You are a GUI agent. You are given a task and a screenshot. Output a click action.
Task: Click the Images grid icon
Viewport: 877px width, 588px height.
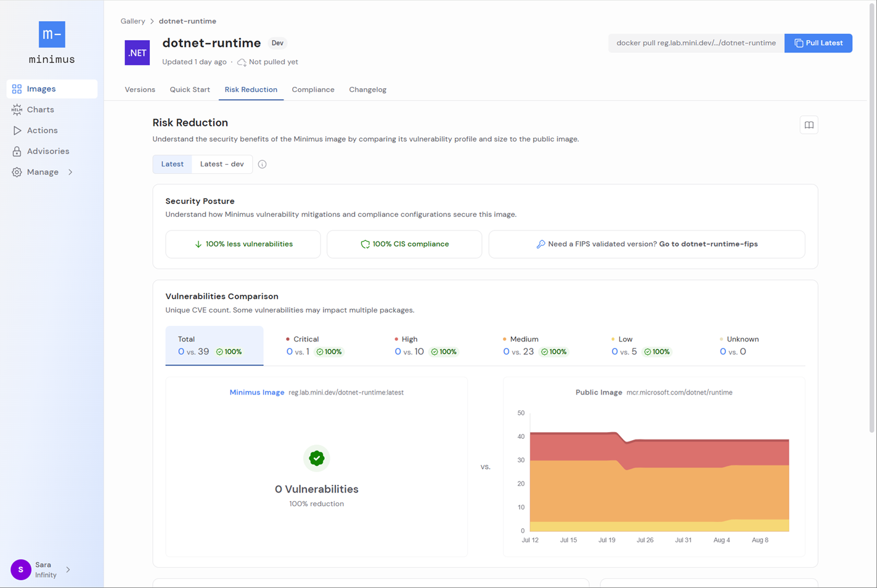pos(17,89)
